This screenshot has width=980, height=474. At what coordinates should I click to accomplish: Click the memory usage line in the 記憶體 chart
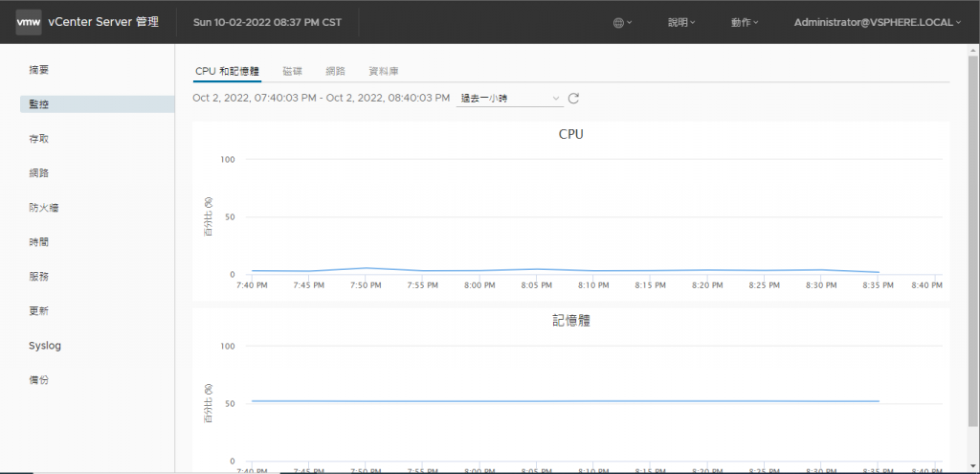(x=565, y=401)
